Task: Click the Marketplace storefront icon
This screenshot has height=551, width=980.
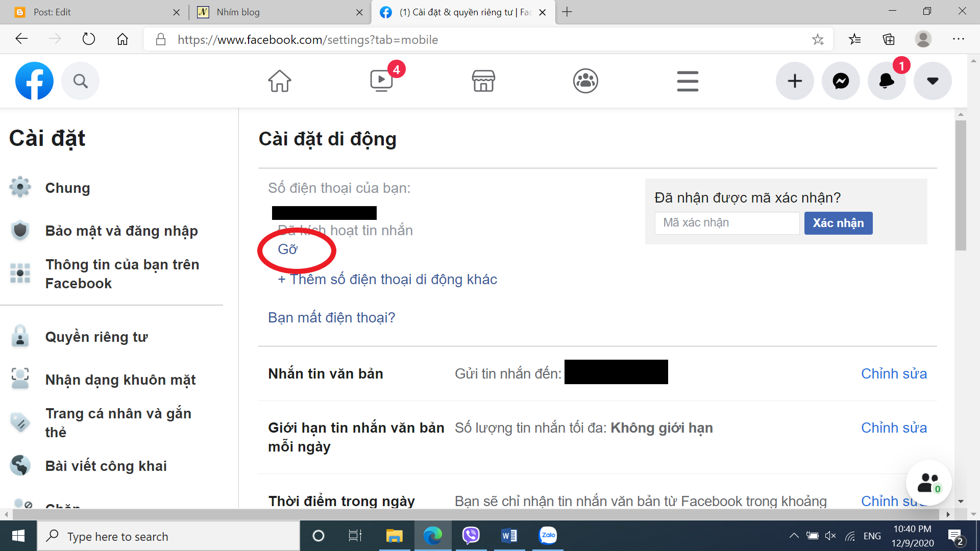Action: pyautogui.click(x=483, y=81)
